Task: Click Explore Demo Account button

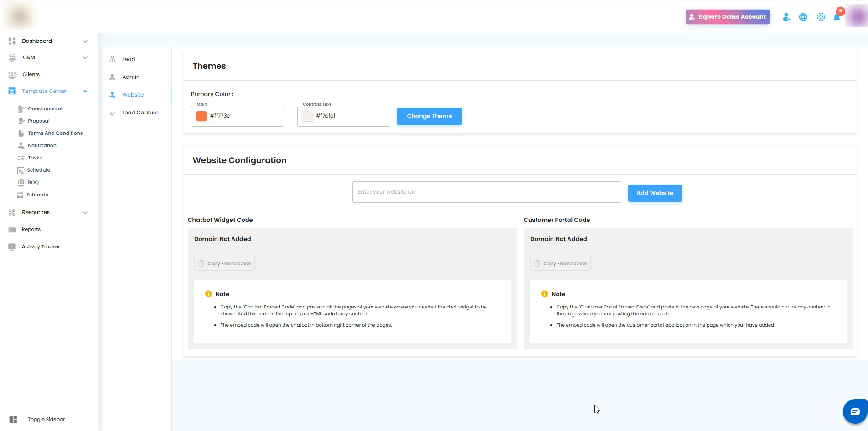Action: [x=728, y=17]
